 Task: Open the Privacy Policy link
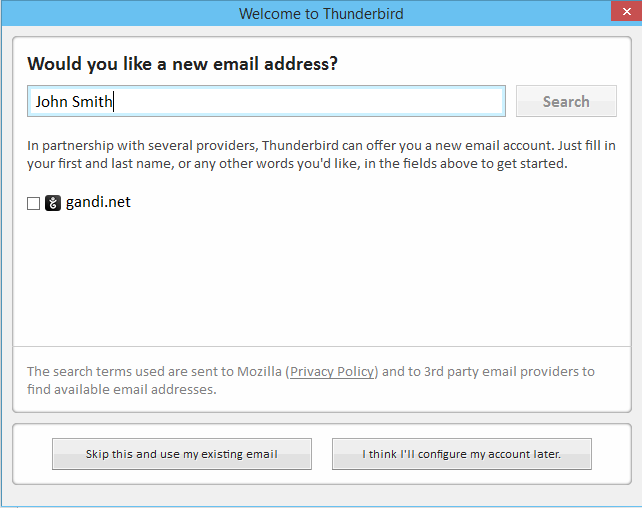tap(332, 371)
